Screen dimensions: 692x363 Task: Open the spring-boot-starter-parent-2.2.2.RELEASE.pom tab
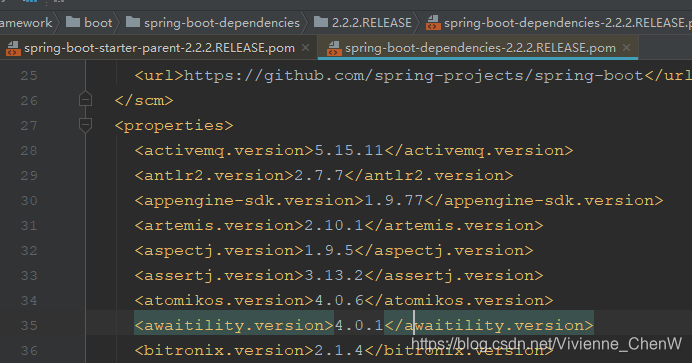pos(159,48)
